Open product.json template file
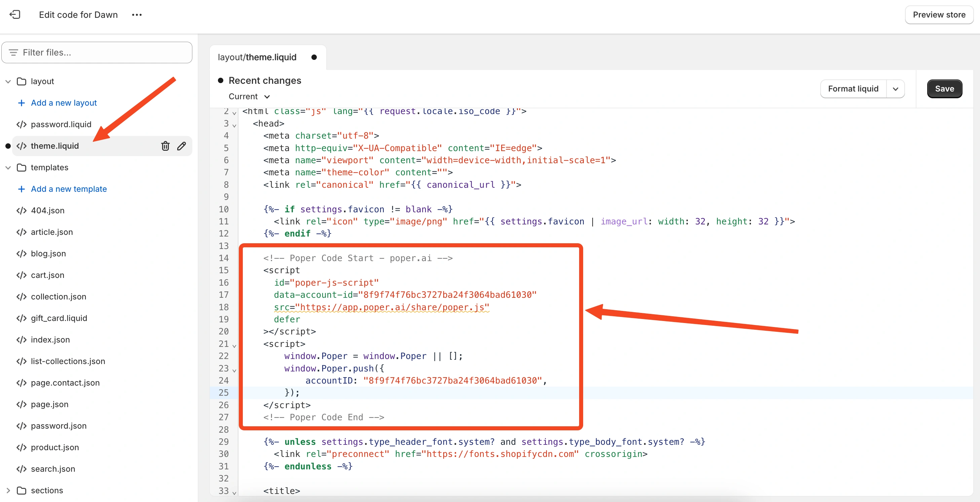 pos(55,447)
